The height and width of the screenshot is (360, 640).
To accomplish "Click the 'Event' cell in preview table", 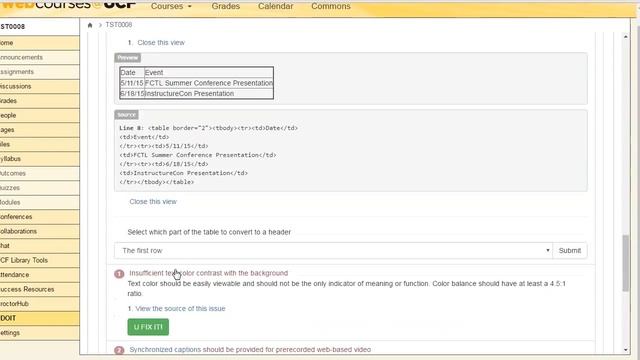I will [x=209, y=73].
